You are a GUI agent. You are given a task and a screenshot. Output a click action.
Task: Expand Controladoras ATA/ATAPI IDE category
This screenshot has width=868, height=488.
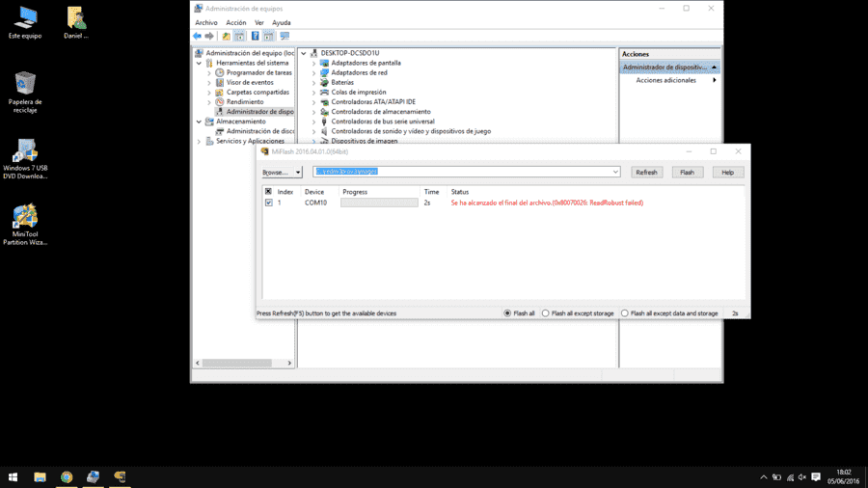[x=313, y=102]
